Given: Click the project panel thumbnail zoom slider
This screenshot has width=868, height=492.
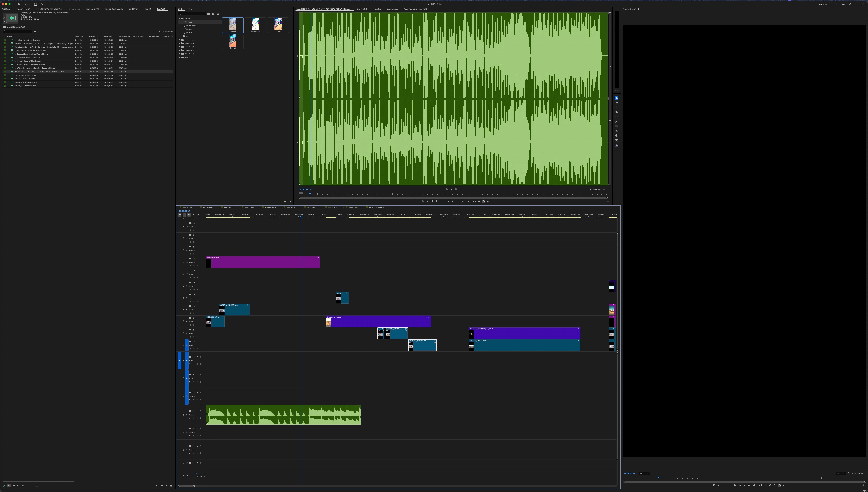Looking at the screenshot, I should coord(23,486).
